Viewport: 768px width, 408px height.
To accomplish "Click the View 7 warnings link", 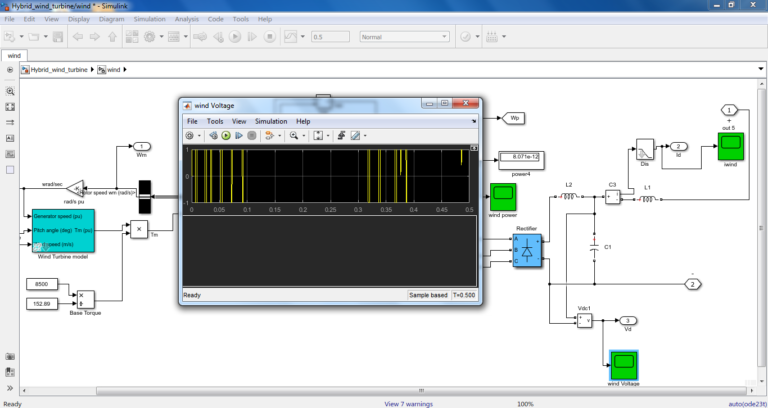I will click(x=411, y=403).
